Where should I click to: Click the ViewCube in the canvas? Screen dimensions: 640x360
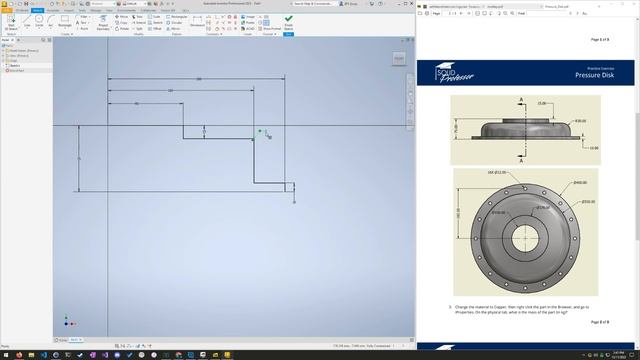(x=399, y=58)
